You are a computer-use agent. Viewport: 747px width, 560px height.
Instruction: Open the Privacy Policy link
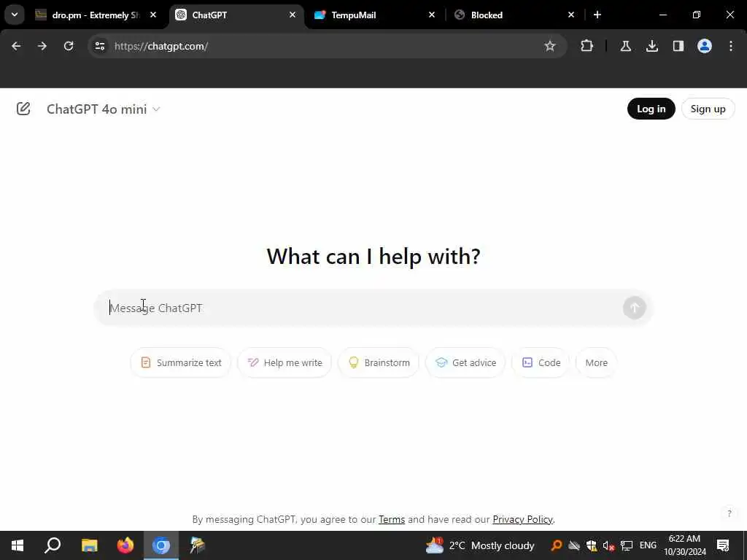pyautogui.click(x=522, y=519)
